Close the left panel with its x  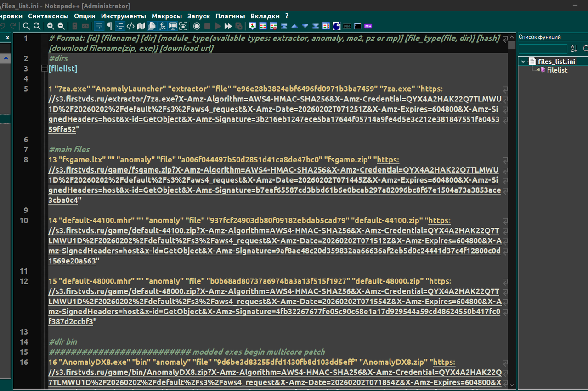point(7,37)
